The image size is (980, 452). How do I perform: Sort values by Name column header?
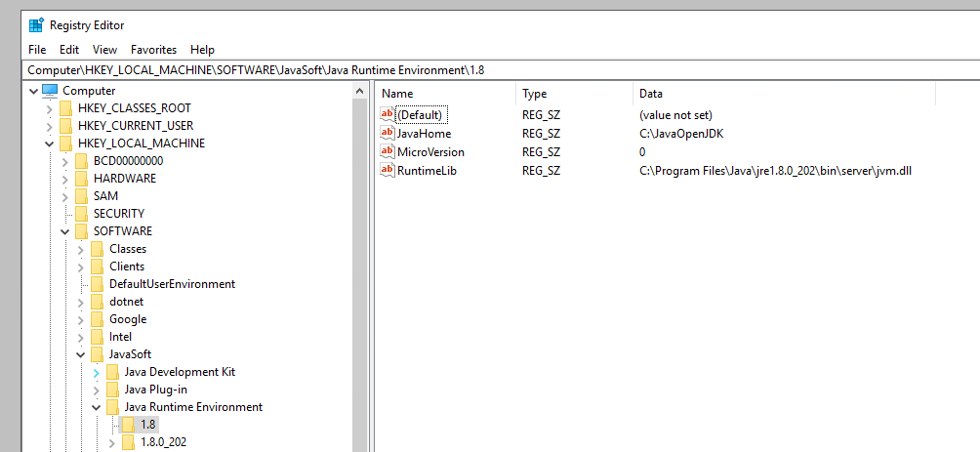click(444, 94)
